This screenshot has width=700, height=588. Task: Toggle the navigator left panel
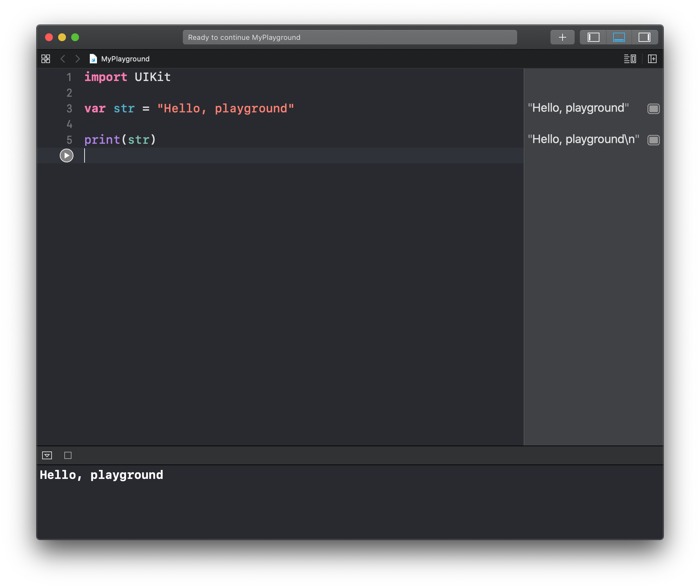593,37
